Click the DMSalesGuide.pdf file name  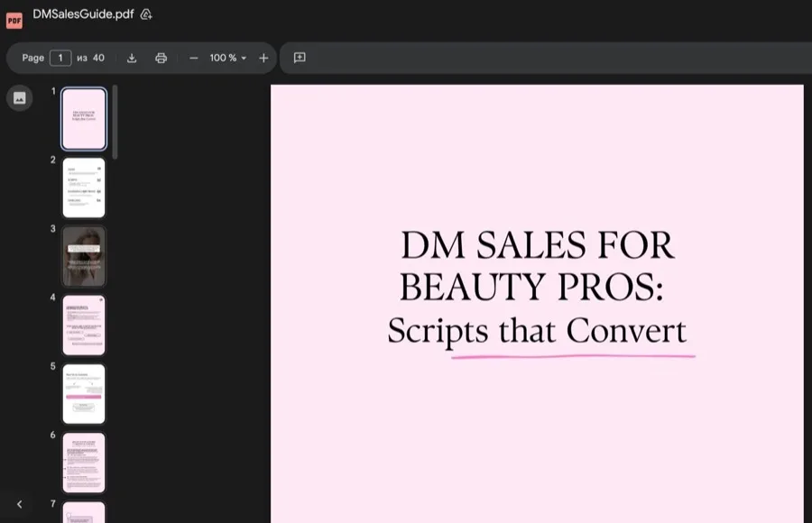(x=83, y=14)
